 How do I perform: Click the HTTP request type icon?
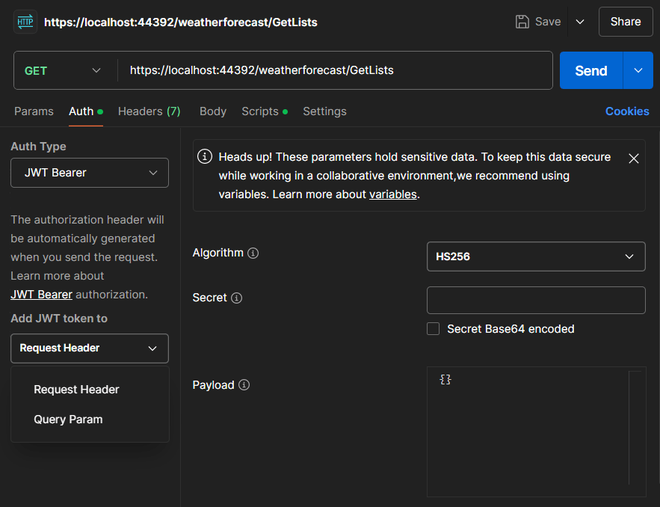[x=25, y=21]
